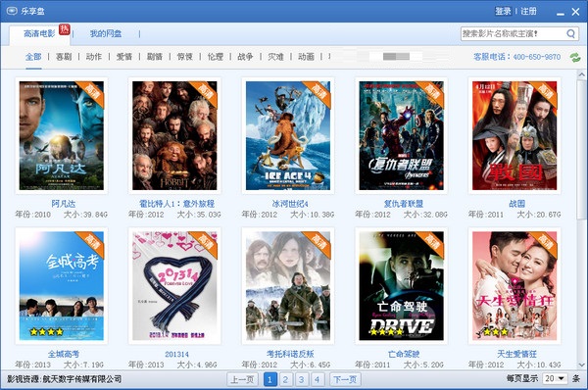
Task: Jump to page 2
Action: coord(286,379)
